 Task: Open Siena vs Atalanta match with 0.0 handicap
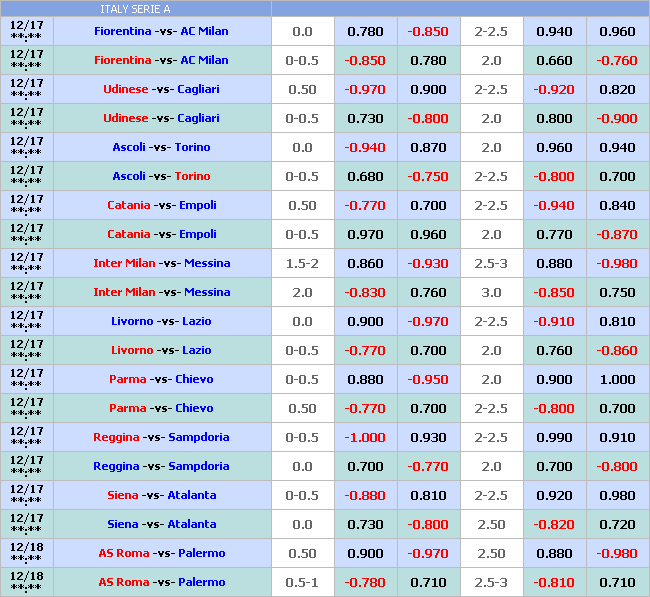pos(161,525)
